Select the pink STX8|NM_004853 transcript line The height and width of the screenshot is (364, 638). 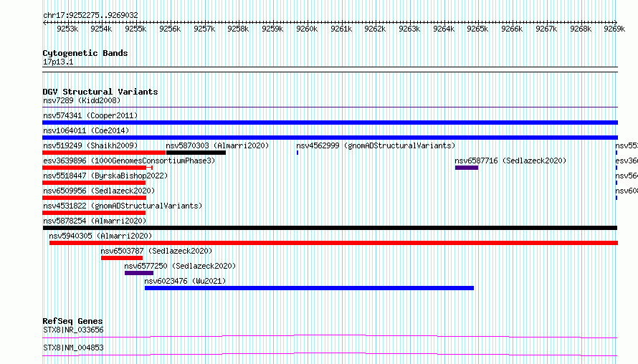coord(330,354)
